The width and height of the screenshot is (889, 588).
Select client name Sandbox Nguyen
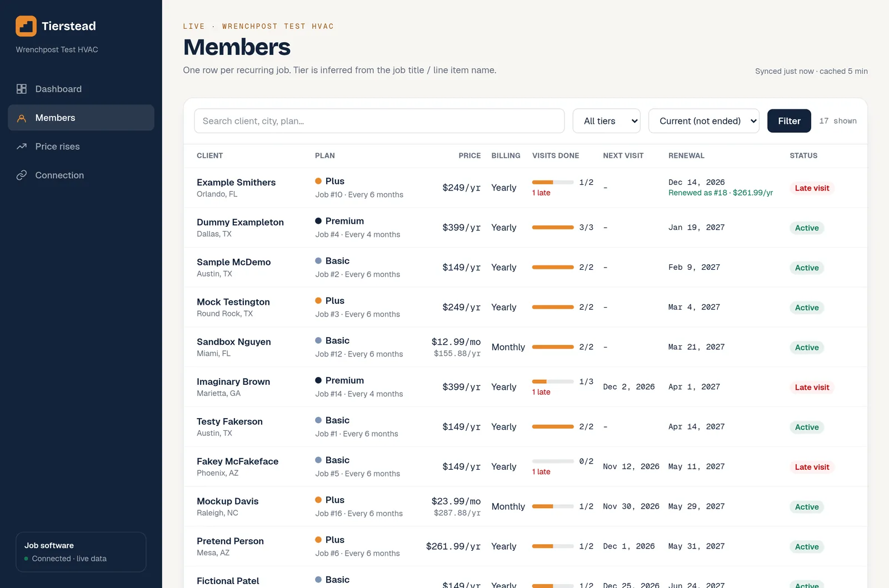click(x=234, y=342)
